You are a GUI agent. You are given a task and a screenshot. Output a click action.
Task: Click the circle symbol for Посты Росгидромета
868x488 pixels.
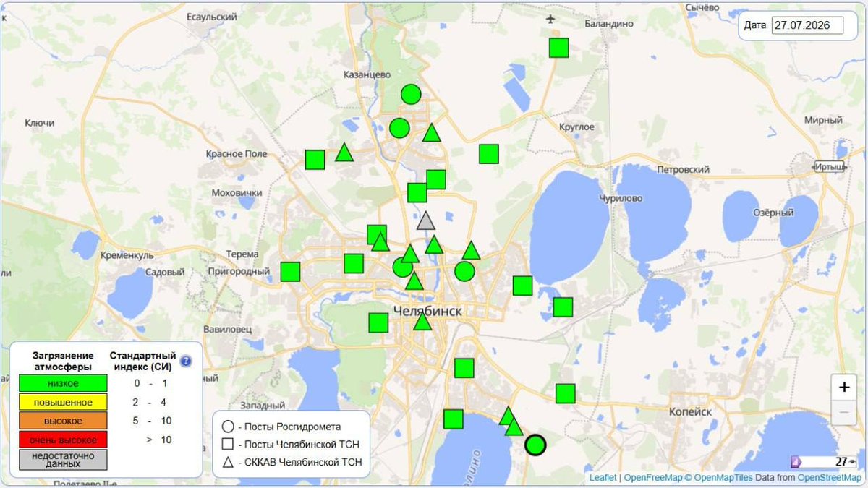(228, 426)
